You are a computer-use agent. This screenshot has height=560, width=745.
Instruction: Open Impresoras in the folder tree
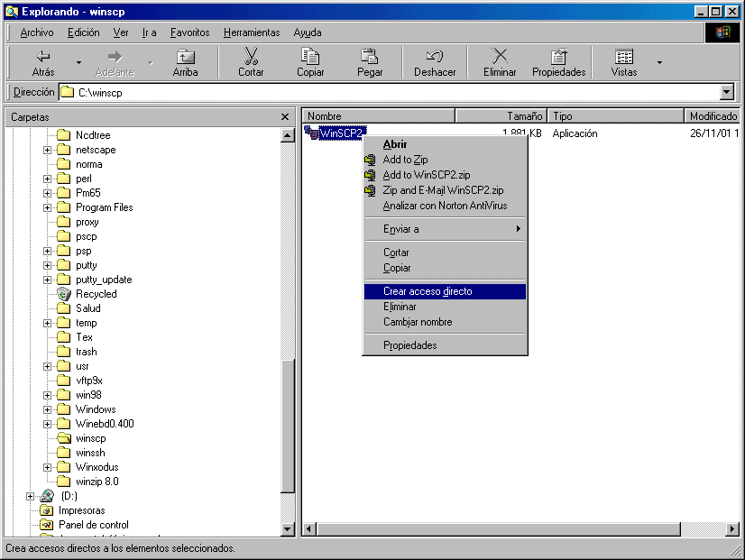81,510
